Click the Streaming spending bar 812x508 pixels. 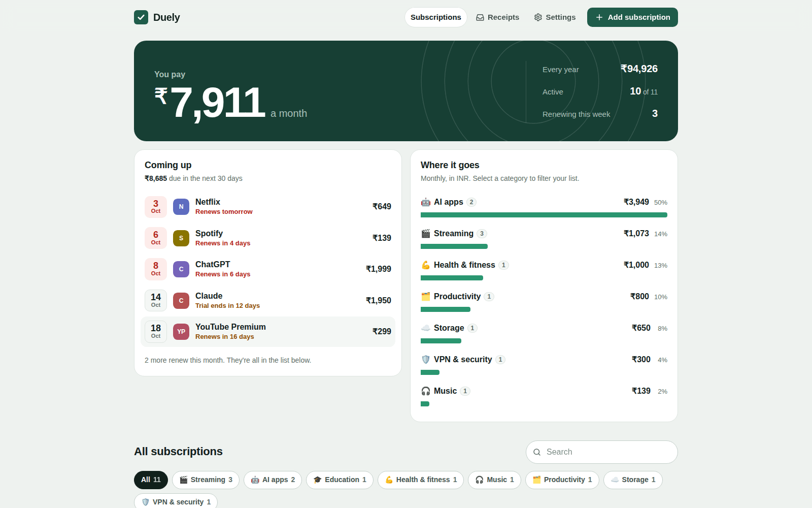coord(454,246)
